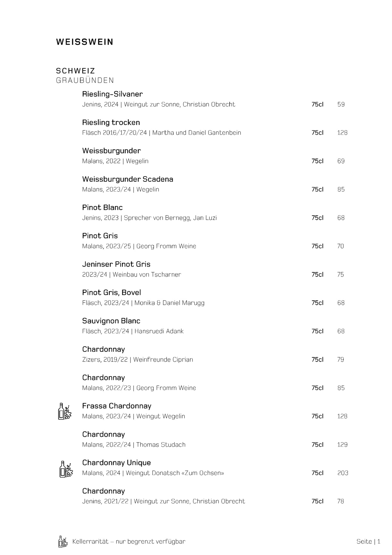Screen dimensions: 392x555
Task: Select the Martha und Daniel Gantenbein description
Action: (x=162, y=133)
